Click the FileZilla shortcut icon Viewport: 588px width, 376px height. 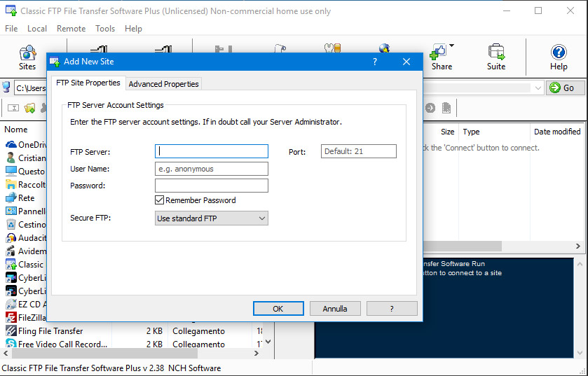pyautogui.click(x=11, y=317)
